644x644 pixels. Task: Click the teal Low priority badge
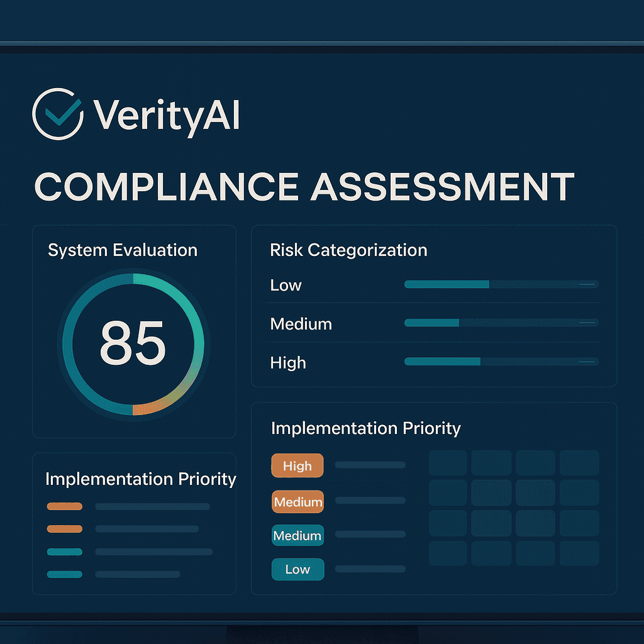point(297,569)
